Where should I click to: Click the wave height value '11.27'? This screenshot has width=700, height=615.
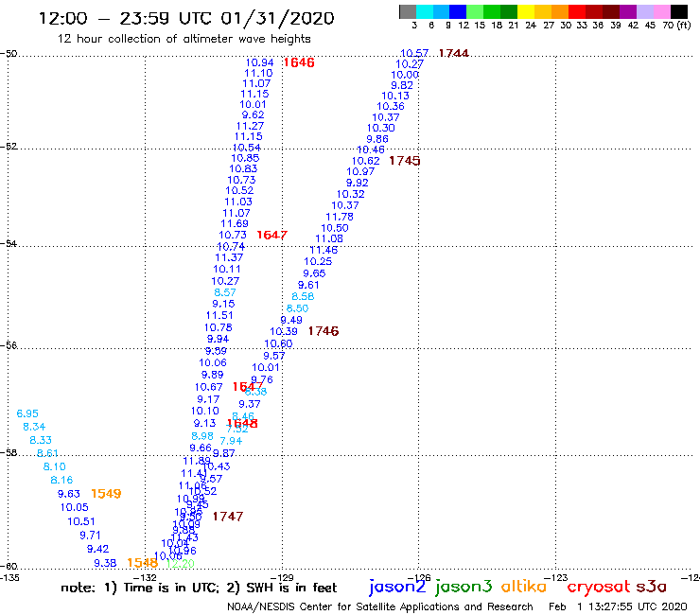pos(250,126)
